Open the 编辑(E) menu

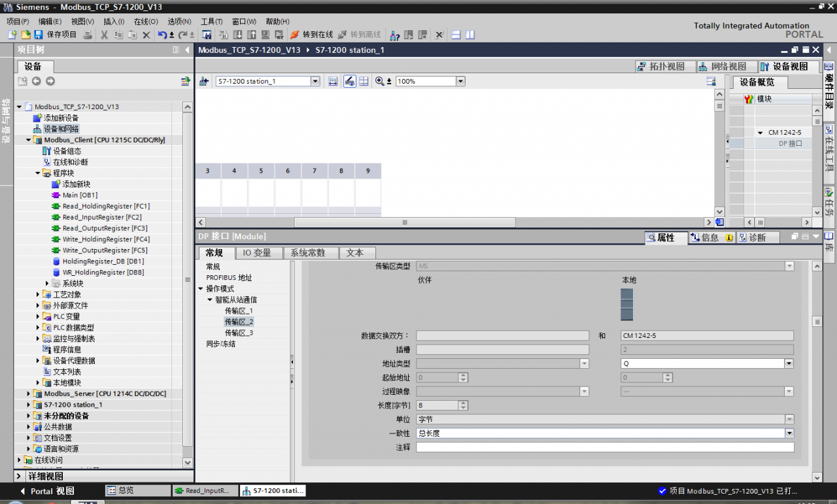pos(50,22)
